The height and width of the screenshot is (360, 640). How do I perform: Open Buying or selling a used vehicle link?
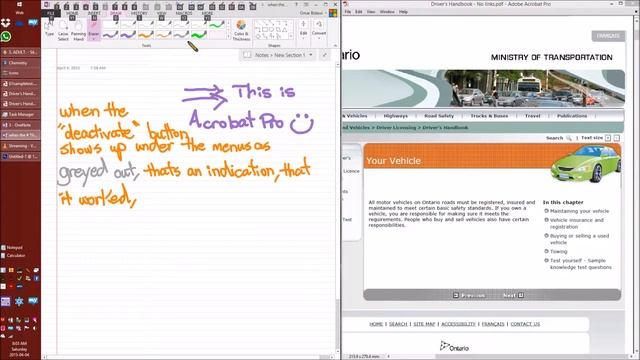pyautogui.click(x=579, y=239)
